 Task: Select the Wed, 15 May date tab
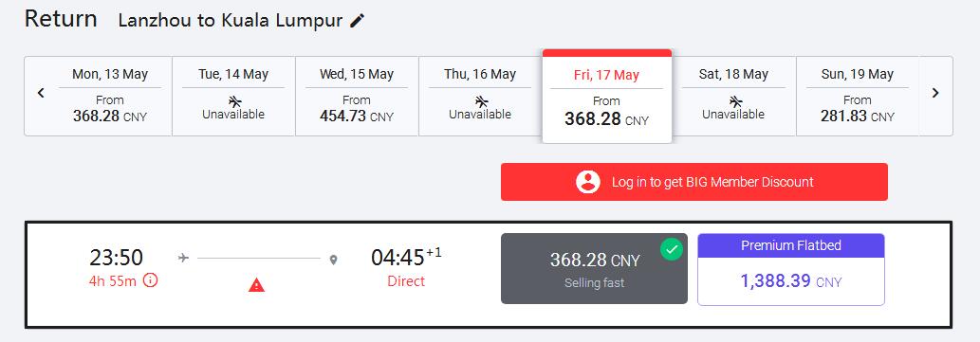pyautogui.click(x=357, y=96)
